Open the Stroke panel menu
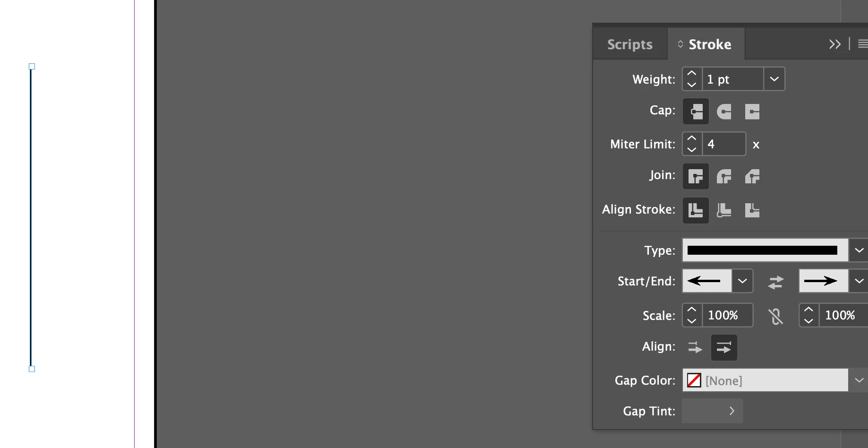Image resolution: width=868 pixels, height=448 pixels. point(862,44)
